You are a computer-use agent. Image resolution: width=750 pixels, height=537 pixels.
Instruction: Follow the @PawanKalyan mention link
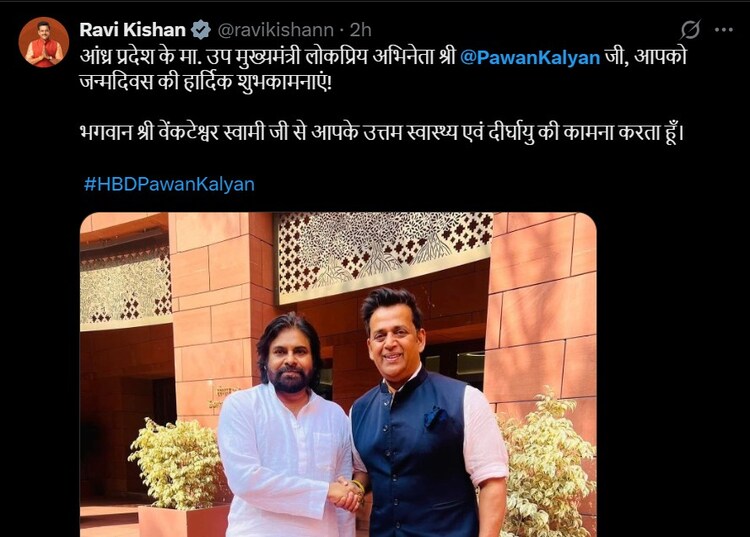(530, 57)
